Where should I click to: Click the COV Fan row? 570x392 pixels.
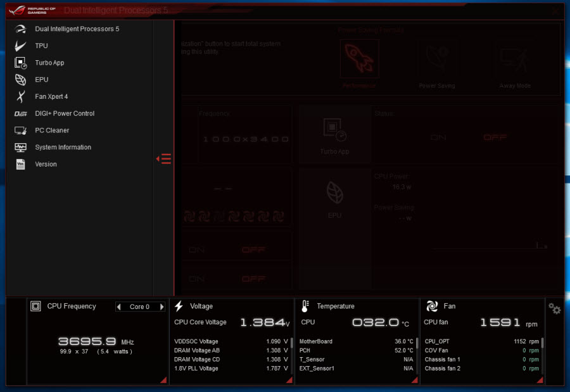click(482, 351)
